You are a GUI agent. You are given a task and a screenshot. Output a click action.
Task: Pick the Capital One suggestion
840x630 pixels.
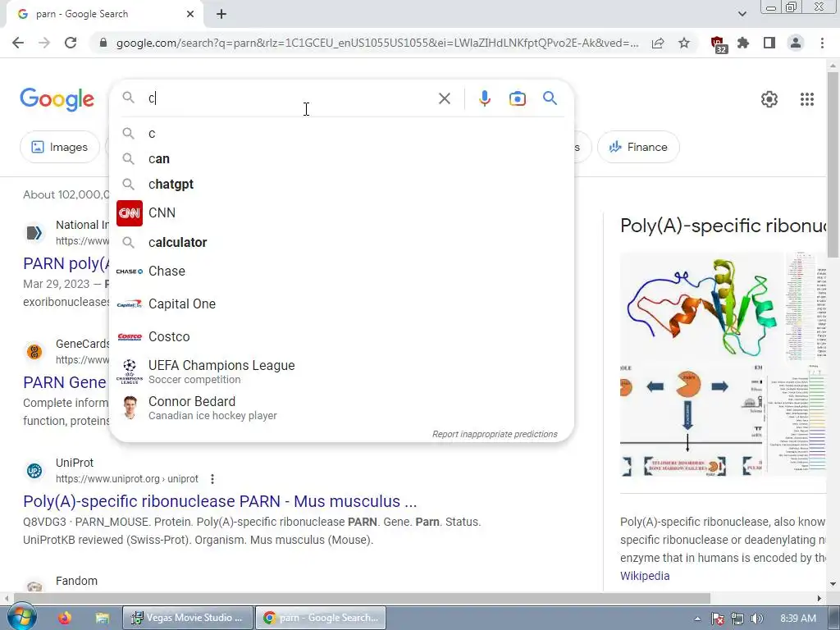342,304
